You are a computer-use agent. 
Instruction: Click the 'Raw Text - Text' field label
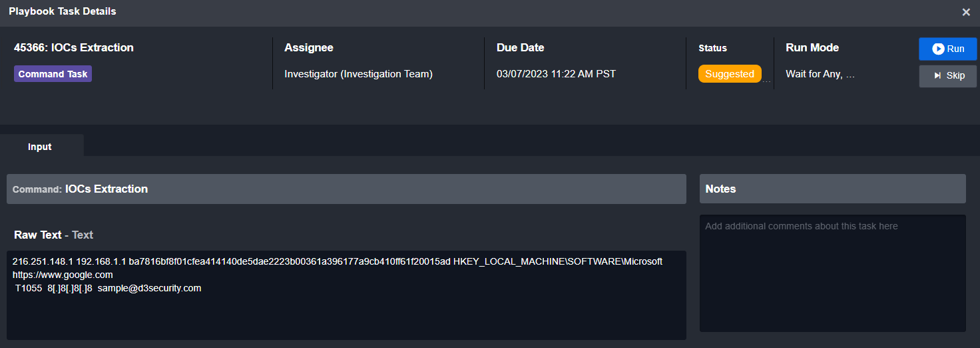[53, 235]
